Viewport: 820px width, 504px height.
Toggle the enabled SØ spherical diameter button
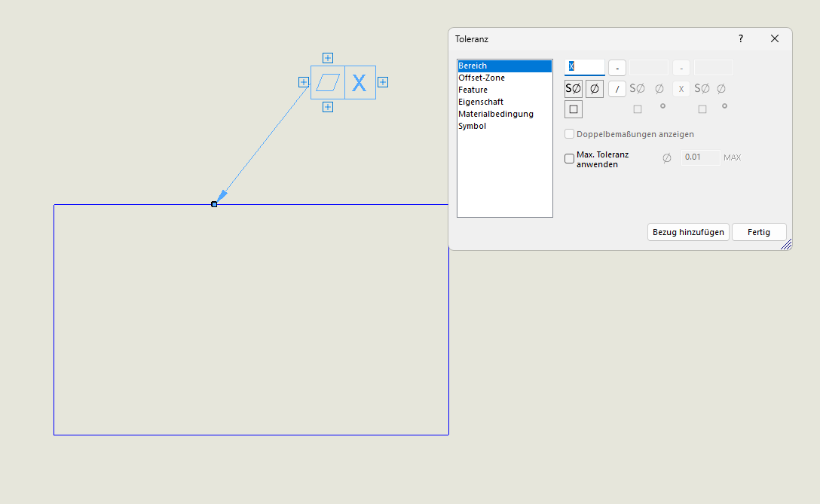[x=573, y=89]
